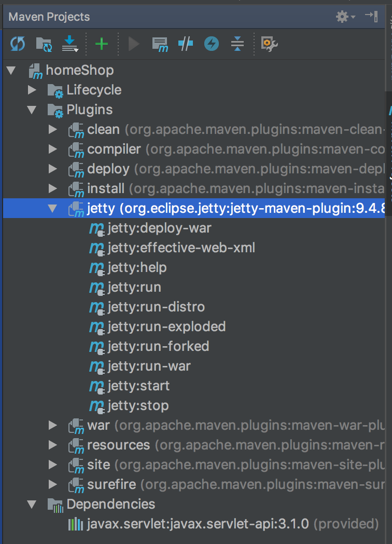Select the jetty:run-exploded goal
This screenshot has height=544, width=392.
coord(167,327)
